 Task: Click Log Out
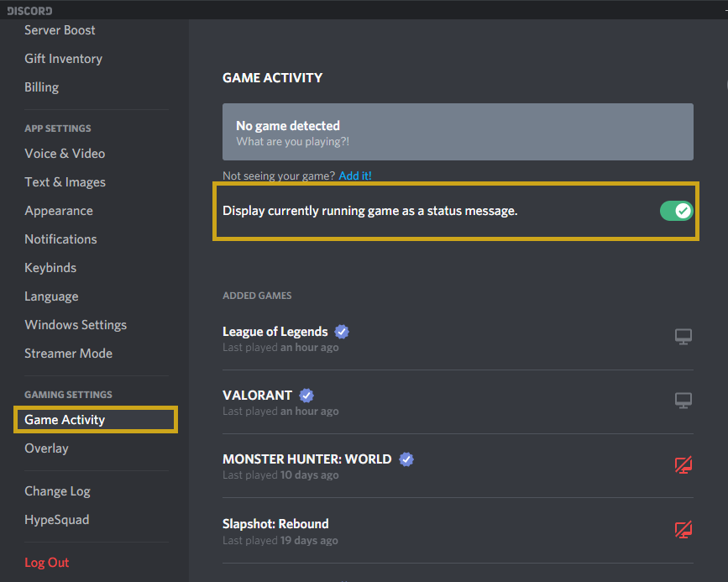[46, 563]
